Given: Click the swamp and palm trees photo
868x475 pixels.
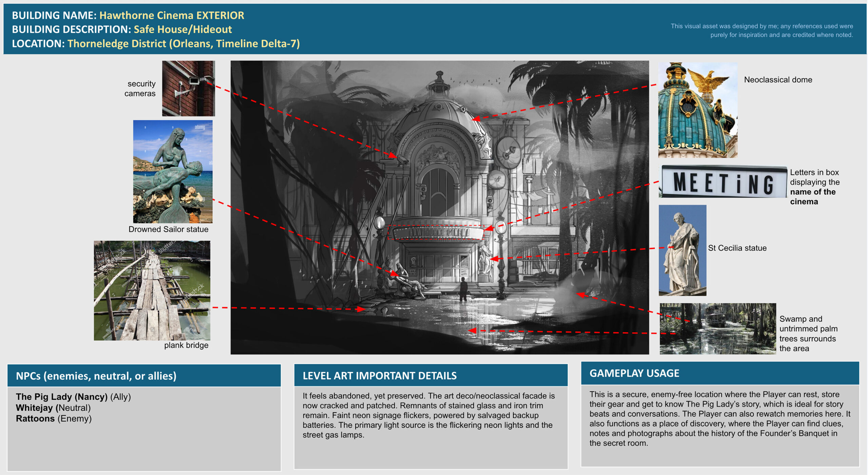Looking at the screenshot, I should pos(717,328).
